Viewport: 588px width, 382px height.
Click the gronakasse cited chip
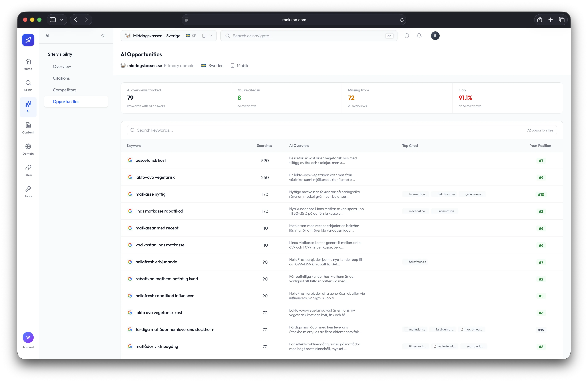472,194
